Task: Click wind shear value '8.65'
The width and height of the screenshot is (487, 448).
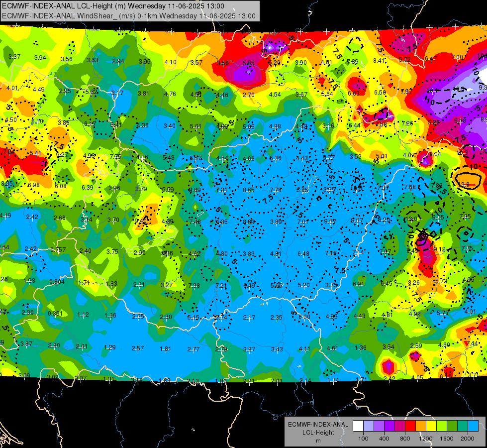Action: pyautogui.click(x=248, y=190)
